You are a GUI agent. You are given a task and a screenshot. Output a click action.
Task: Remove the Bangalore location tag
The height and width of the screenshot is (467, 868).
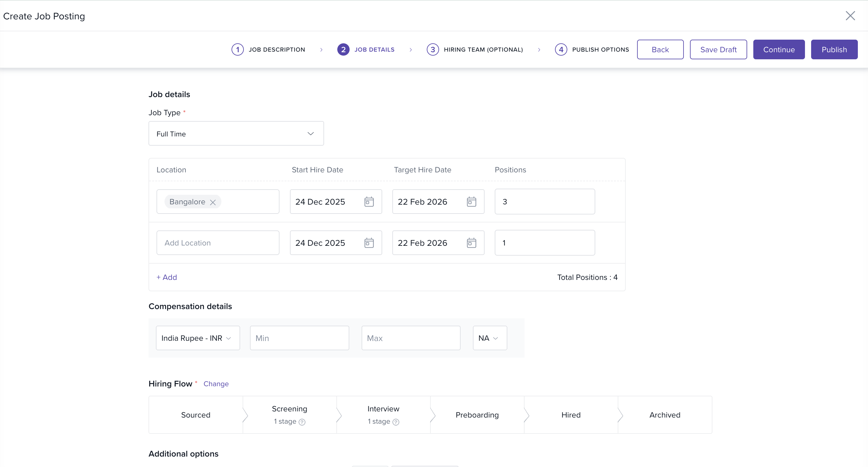coord(213,202)
